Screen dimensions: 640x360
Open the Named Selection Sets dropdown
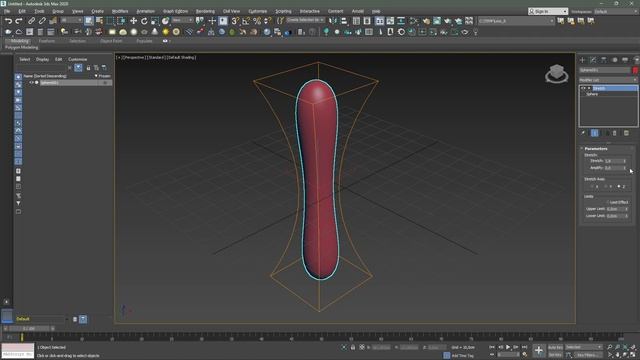coord(305,20)
